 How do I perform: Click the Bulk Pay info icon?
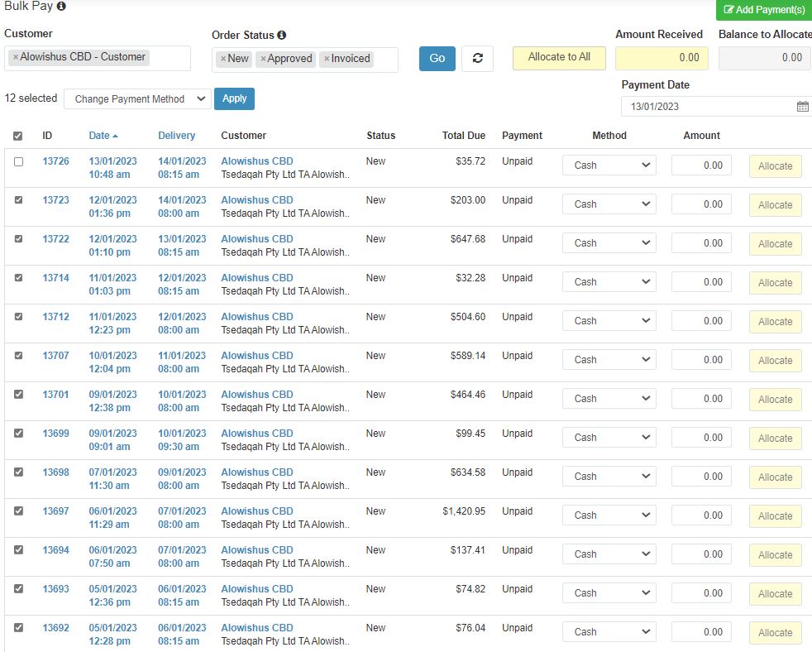pyautogui.click(x=61, y=7)
